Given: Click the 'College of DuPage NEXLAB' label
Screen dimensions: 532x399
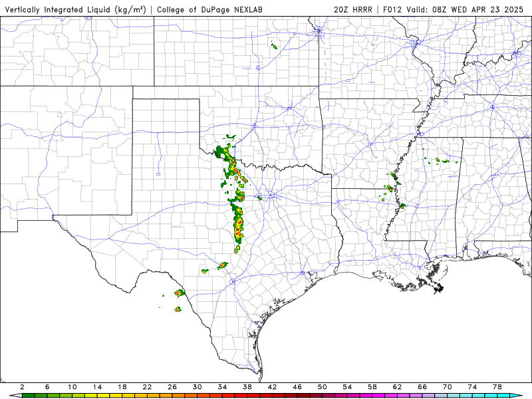Looking at the screenshot, I should coord(209,9).
